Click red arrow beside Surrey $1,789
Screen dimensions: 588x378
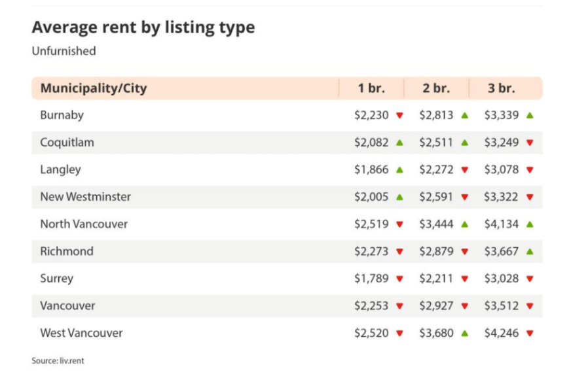coord(399,279)
